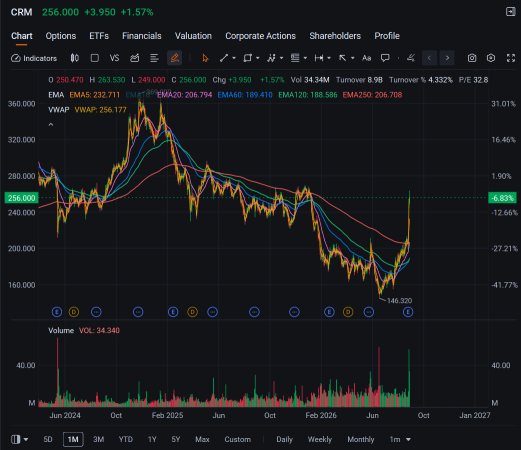521x450 pixels.
Task: Change the candlestick chart type
Action: coord(75,58)
